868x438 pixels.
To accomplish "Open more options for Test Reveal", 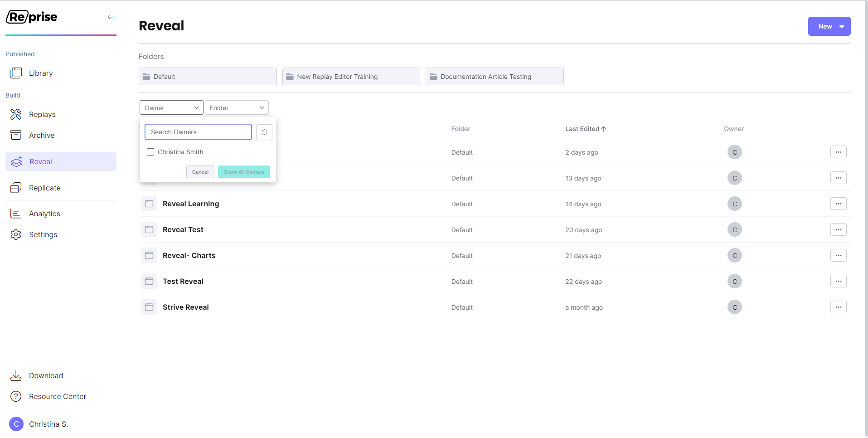I will click(839, 281).
